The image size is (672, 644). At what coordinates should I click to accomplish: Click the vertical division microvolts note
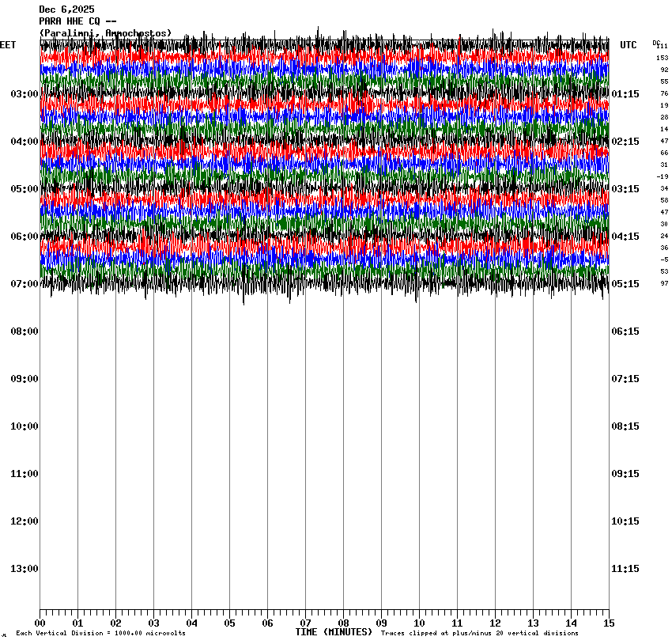[x=100, y=633]
